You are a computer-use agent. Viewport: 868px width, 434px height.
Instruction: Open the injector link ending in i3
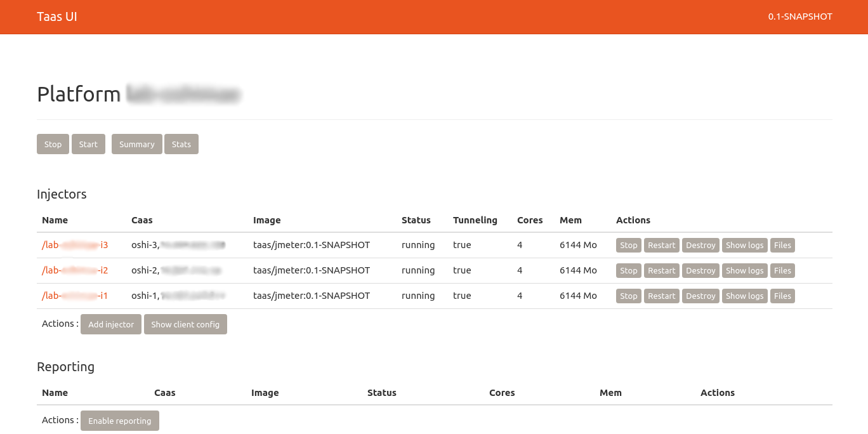click(x=75, y=245)
